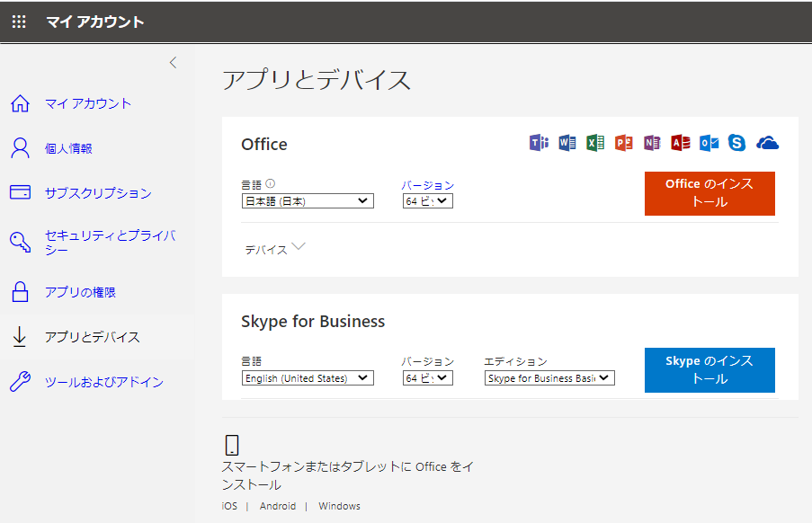Open the Office version 64-bit dropdown
This screenshot has width=812, height=523.
(428, 200)
